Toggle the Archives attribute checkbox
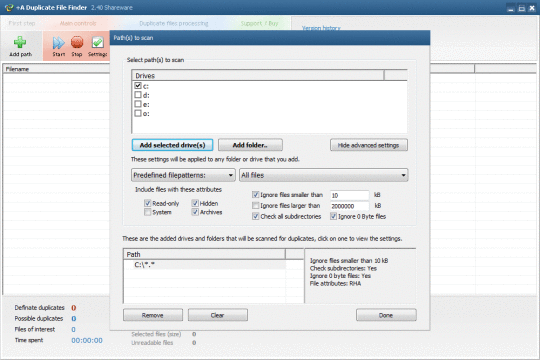Viewport: 540px width, 360px height. point(195,212)
